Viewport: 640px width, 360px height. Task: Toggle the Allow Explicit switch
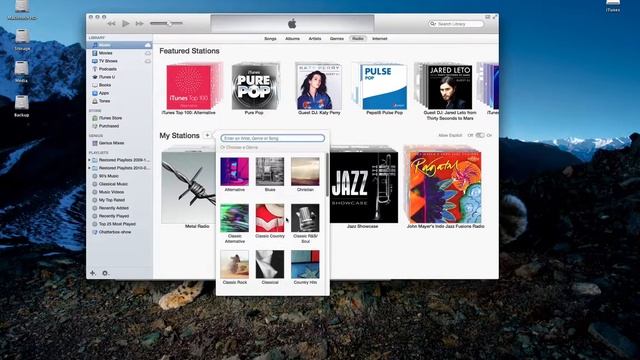pyautogui.click(x=480, y=135)
